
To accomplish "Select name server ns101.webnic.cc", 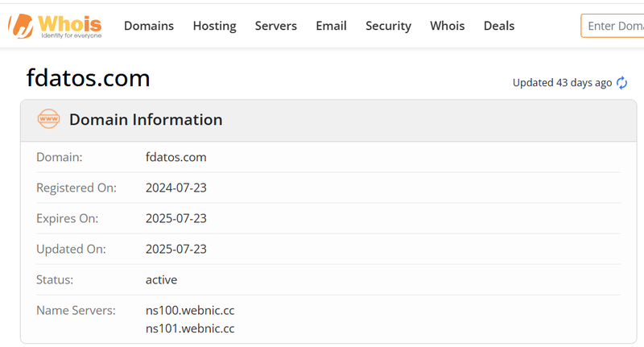I will pyautogui.click(x=190, y=328).
